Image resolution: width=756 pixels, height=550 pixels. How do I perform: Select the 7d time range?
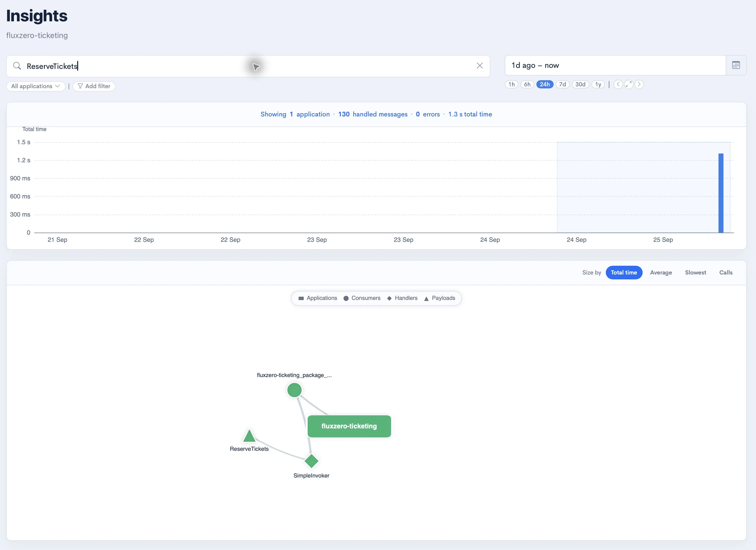pyautogui.click(x=562, y=84)
